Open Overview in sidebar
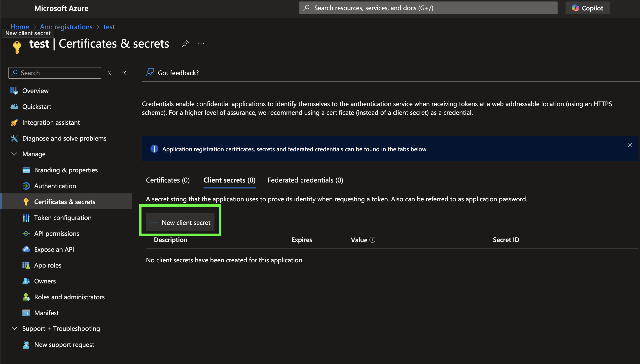The height and width of the screenshot is (364, 640). point(35,91)
